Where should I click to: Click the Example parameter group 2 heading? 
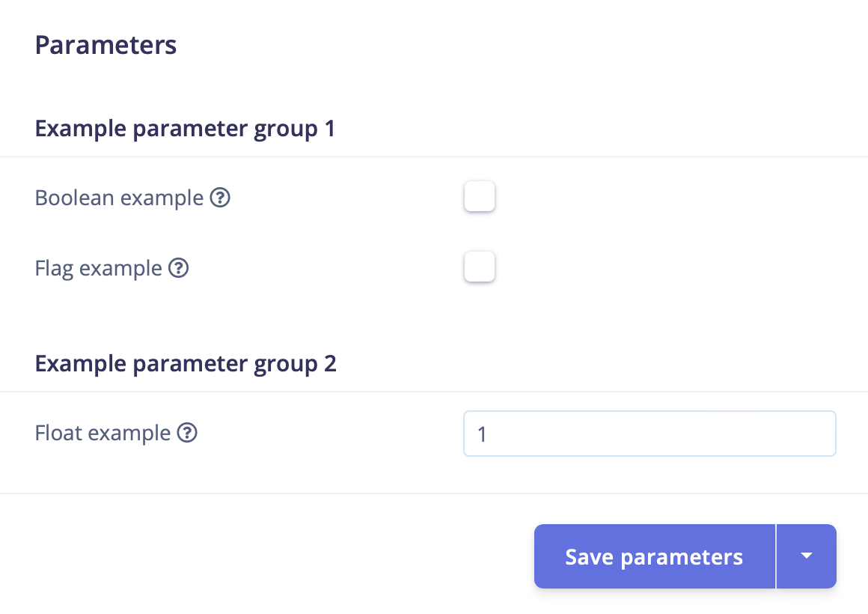point(186,364)
